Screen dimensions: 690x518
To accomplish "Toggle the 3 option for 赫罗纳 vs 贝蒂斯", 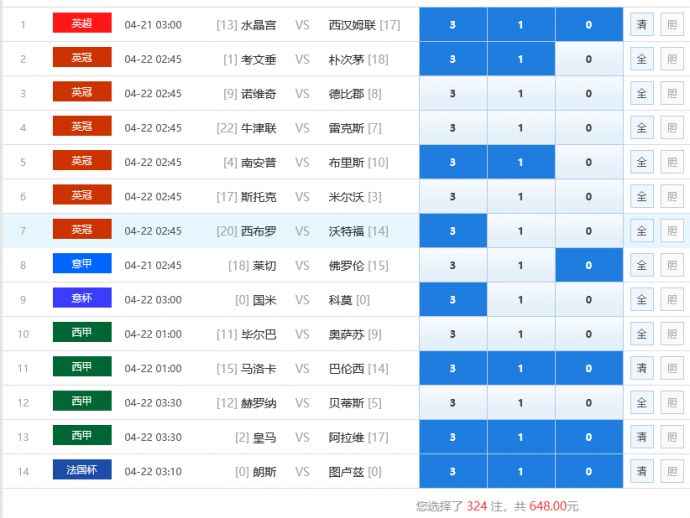I will [x=453, y=402].
